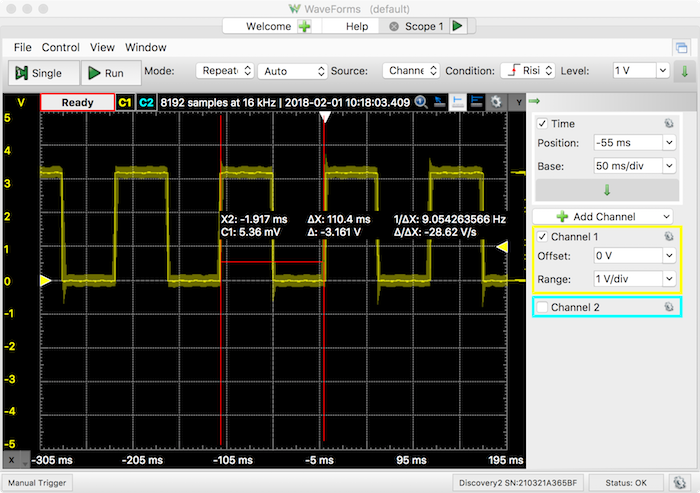
Task: Open plot options gear icon
Action: point(496,102)
